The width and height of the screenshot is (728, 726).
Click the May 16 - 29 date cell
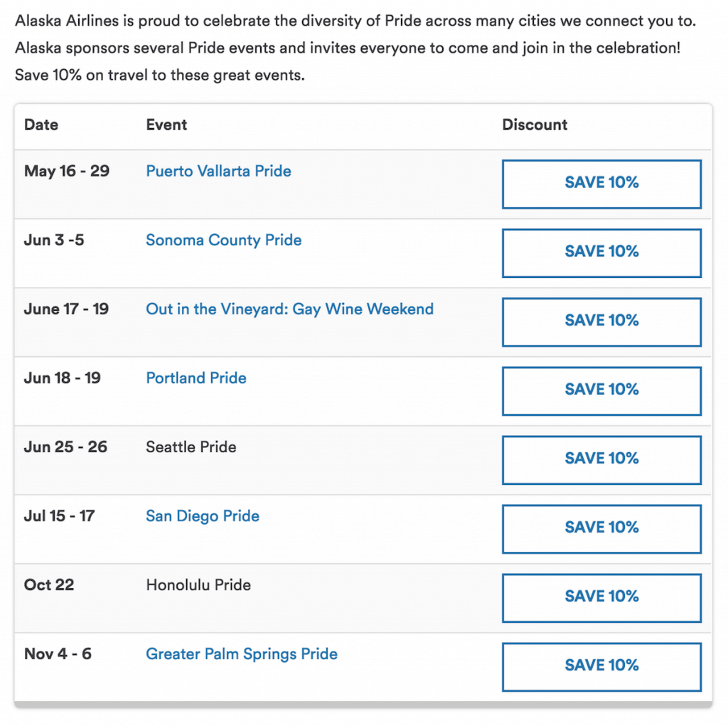coord(67,171)
